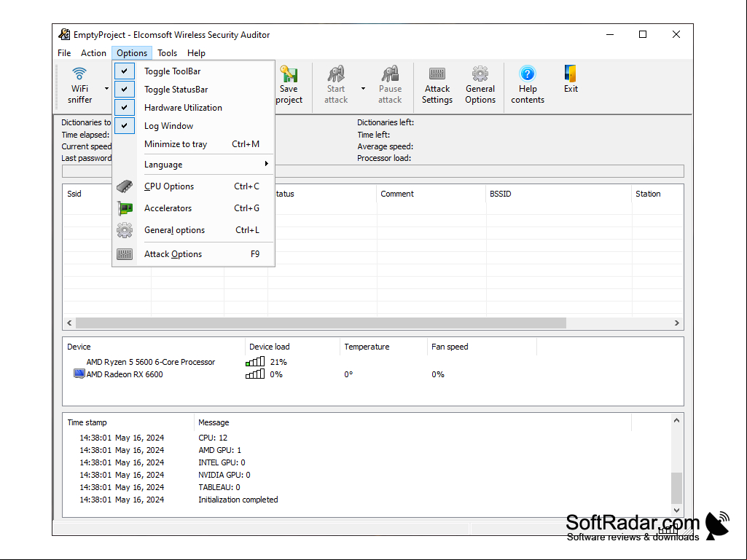Sort by the BSSID column header
This screenshot has width=747, height=560.
(500, 194)
